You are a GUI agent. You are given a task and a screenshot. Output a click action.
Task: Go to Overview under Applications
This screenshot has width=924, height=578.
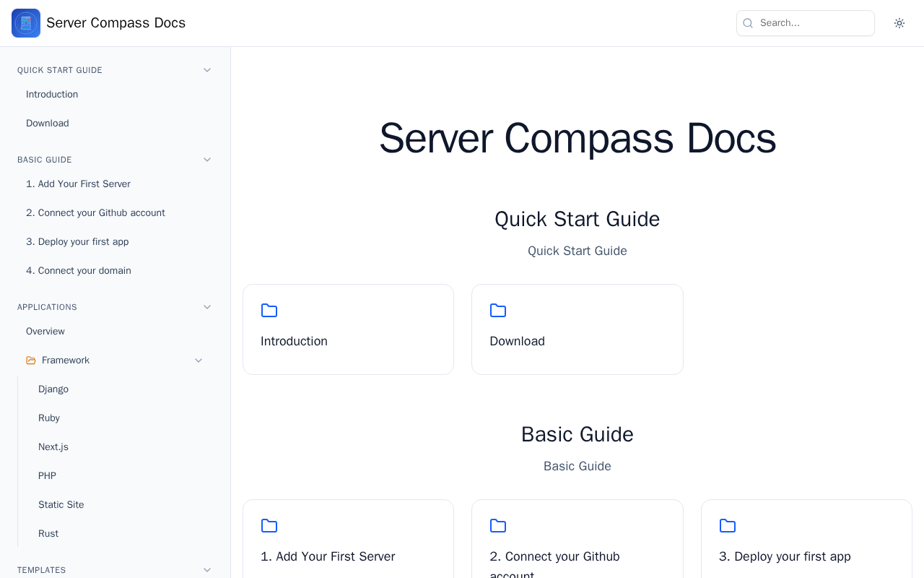click(45, 332)
